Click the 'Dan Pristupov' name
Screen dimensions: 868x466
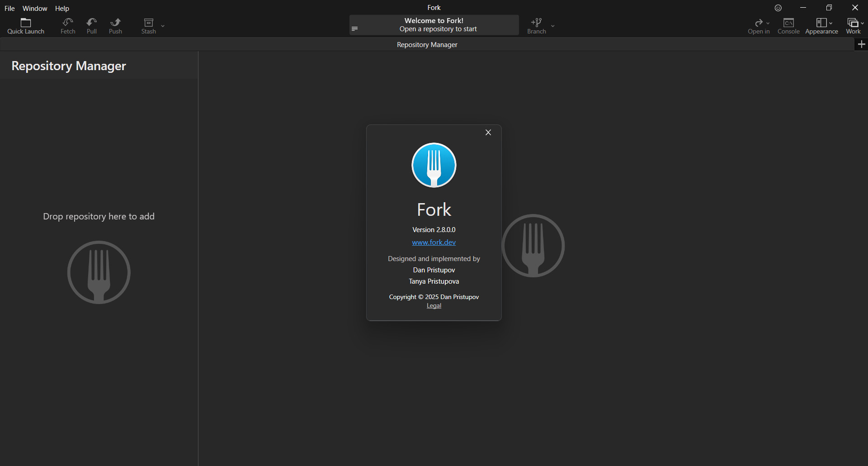434,270
